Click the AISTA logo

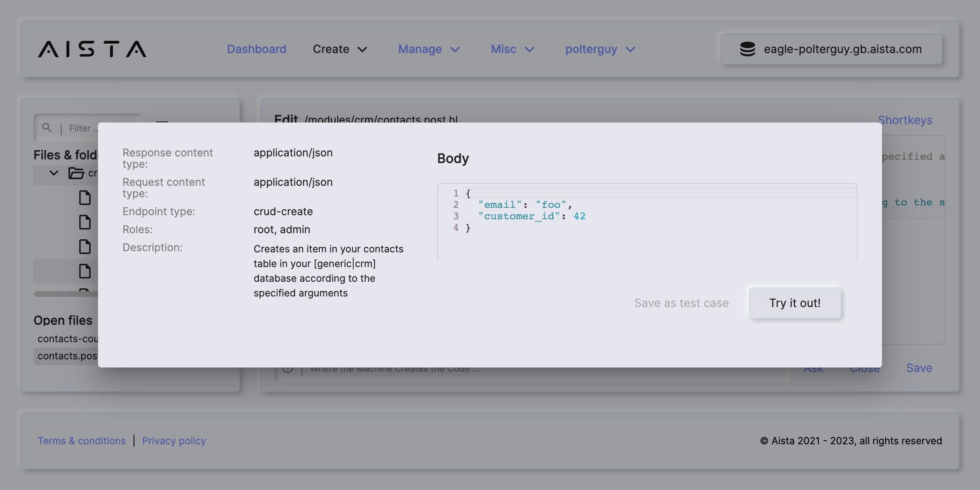pyautogui.click(x=92, y=49)
